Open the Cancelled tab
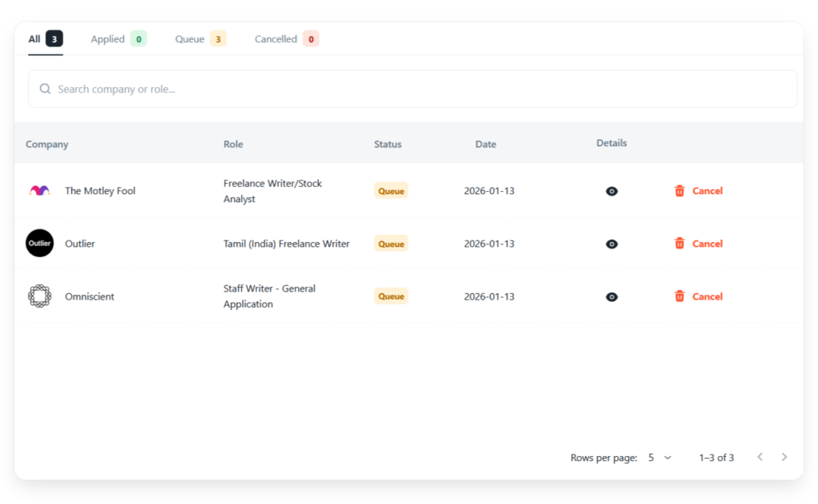818x504 pixels. pos(286,39)
